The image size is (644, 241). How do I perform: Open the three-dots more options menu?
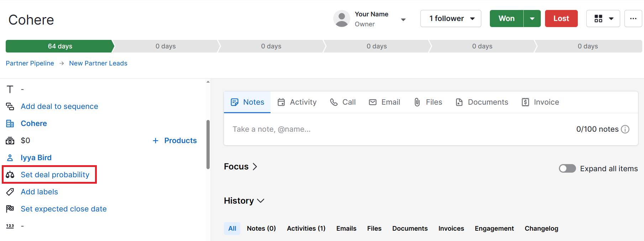pos(633,19)
